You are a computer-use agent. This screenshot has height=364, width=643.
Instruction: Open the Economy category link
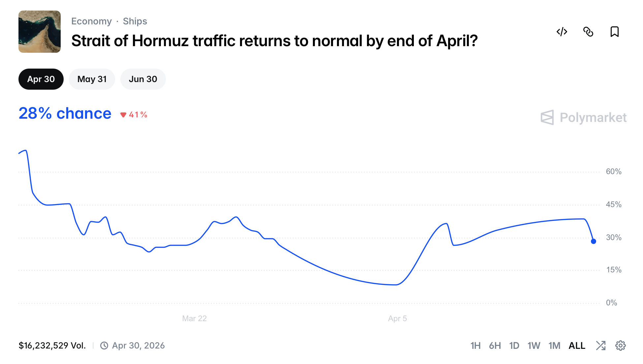tap(91, 21)
